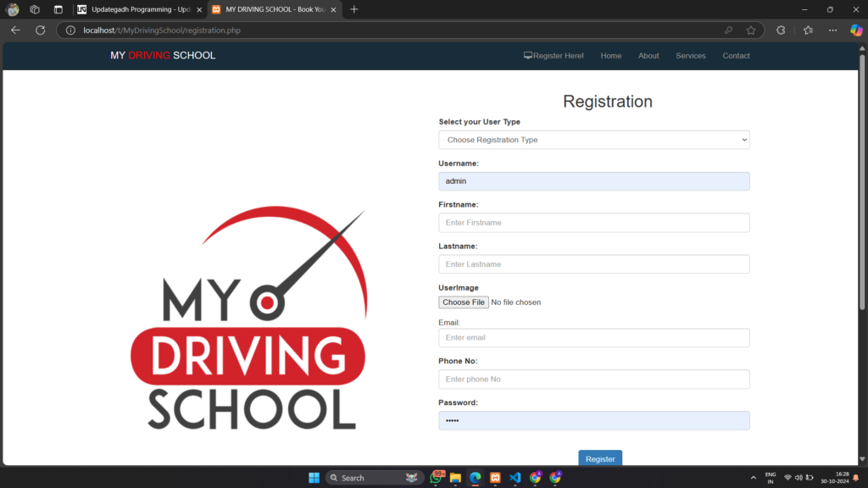Open a new browser tab
This screenshot has width=868, height=488.
click(354, 9)
